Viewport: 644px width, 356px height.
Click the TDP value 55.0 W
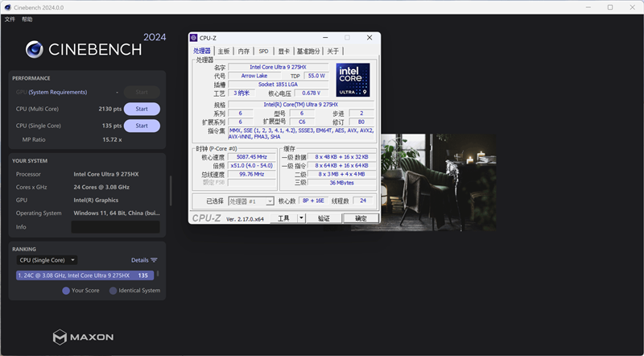(x=316, y=76)
